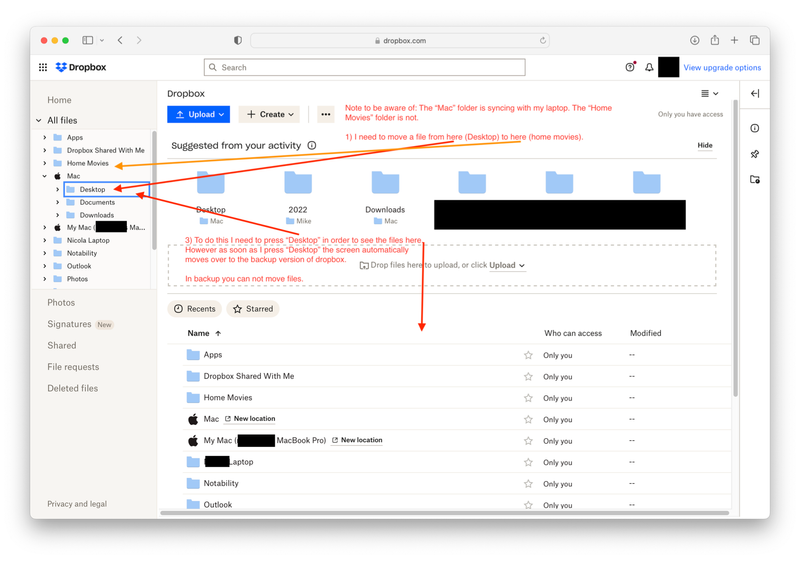The image size is (800, 565).
Task: Expand the Documents subfolder chevron
Action: 58,202
